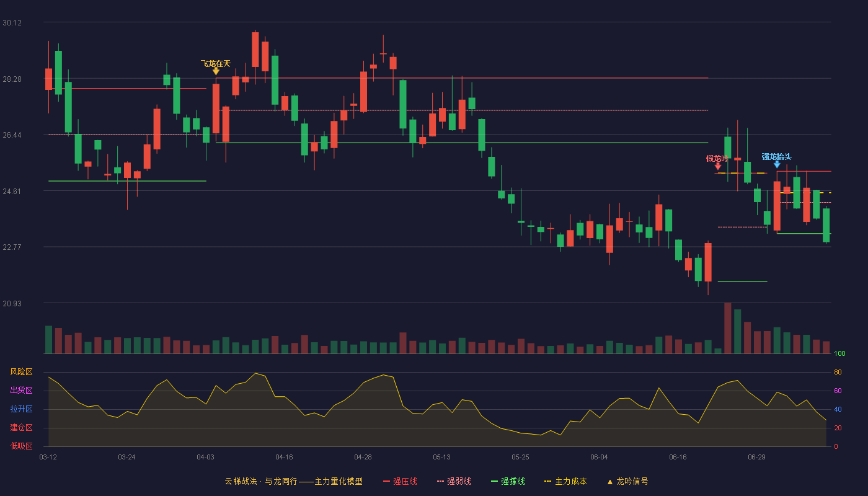Click the 06-29 date label
This screenshot has height=496, width=868.
click(x=756, y=457)
